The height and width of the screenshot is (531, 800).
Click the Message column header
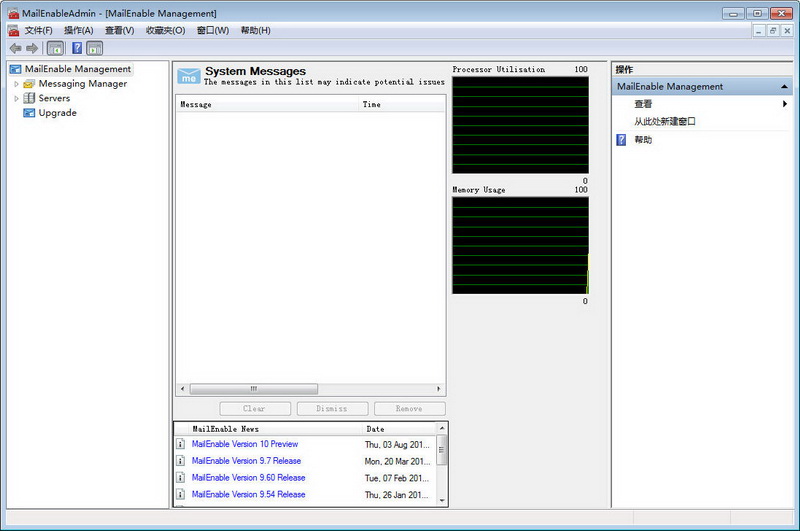tap(267, 105)
